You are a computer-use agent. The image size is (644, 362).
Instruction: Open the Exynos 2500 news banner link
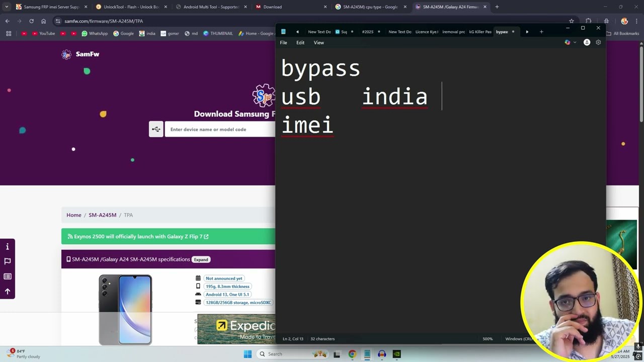click(x=138, y=236)
